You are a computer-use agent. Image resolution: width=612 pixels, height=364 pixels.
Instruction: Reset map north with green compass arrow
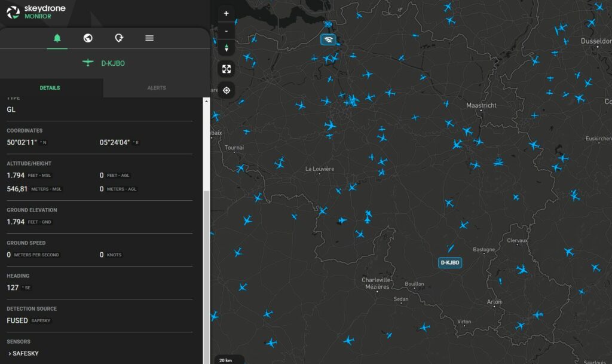[226, 48]
